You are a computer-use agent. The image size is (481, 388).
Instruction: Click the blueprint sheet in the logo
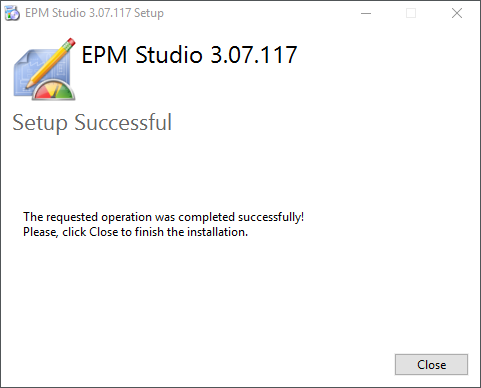point(37,73)
